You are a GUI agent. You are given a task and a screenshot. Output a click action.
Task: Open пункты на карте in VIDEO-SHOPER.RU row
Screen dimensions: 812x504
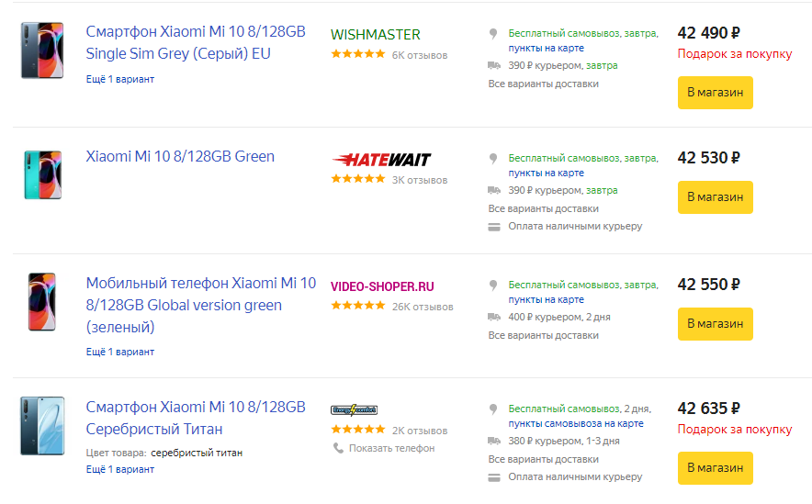point(546,299)
